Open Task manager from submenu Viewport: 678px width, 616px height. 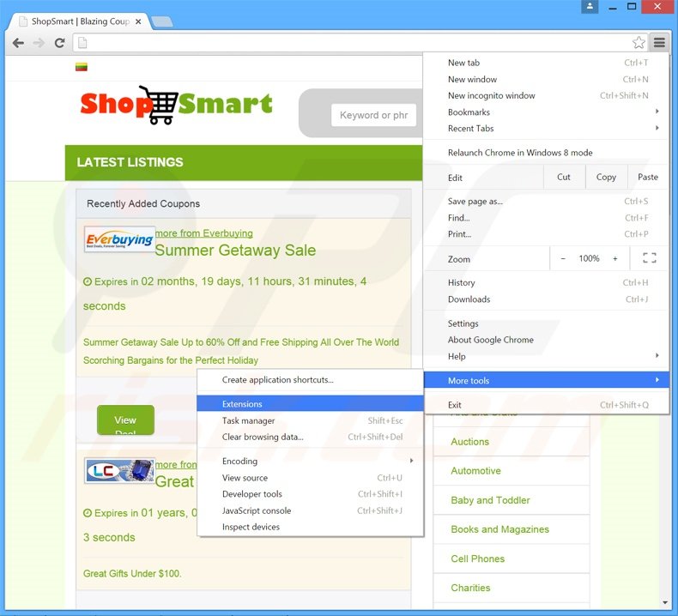[x=310, y=420]
